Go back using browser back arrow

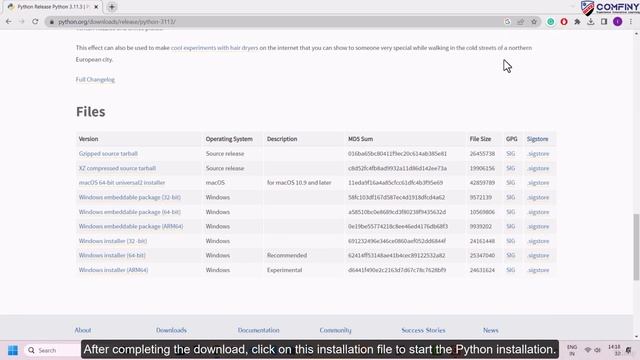coord(9,22)
